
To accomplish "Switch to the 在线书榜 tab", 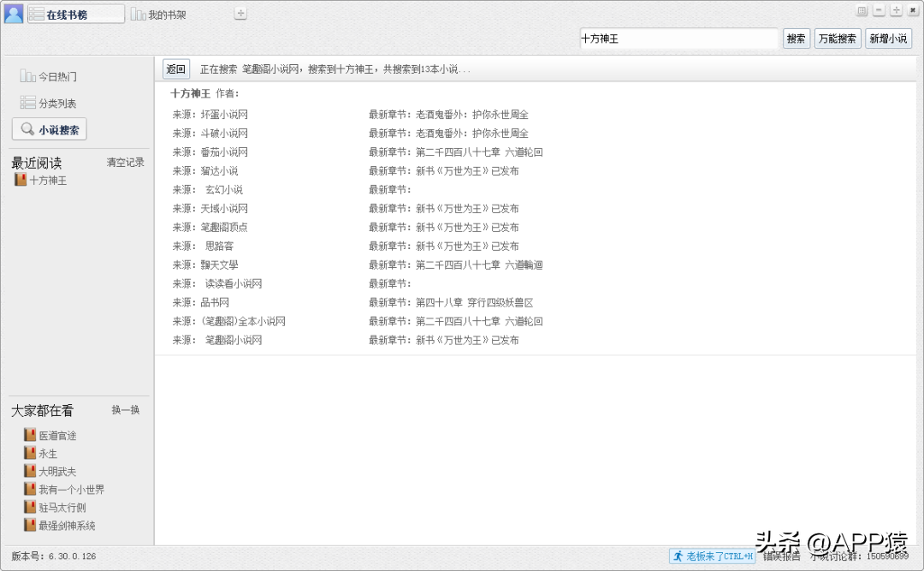I will tap(76, 15).
